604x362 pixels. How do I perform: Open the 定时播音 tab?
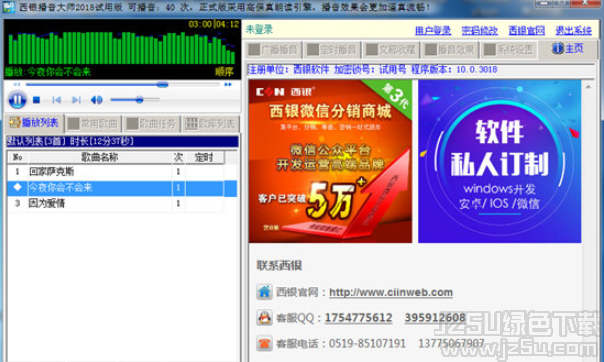[x=332, y=50]
